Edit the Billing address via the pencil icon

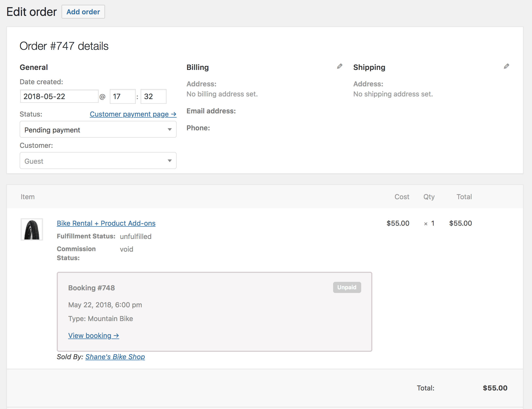tap(339, 66)
